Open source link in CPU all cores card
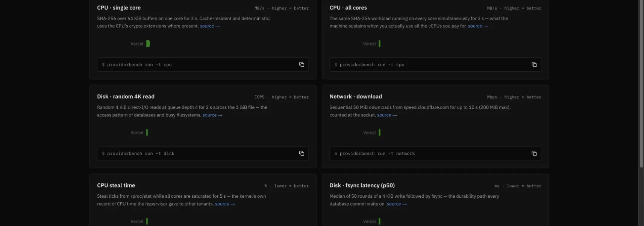This screenshot has height=226, width=644. pos(478,26)
